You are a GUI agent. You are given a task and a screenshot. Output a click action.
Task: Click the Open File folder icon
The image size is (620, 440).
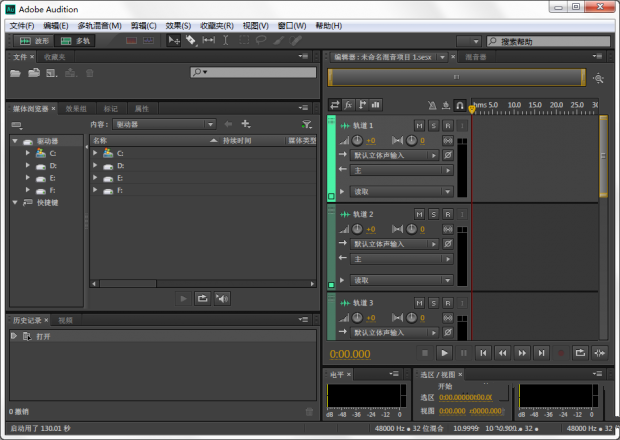point(15,73)
